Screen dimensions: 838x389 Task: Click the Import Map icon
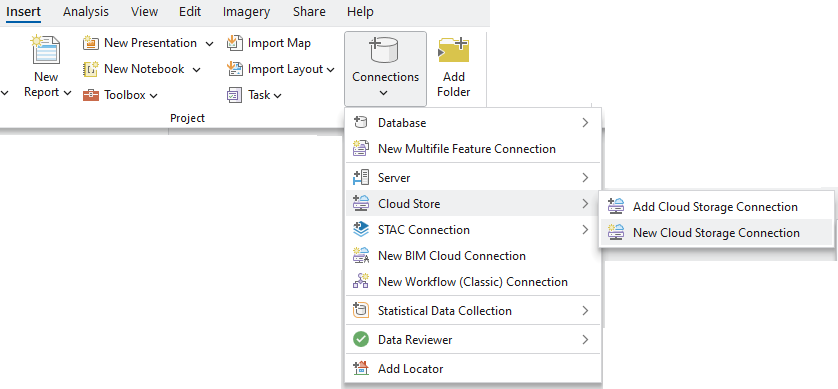235,43
